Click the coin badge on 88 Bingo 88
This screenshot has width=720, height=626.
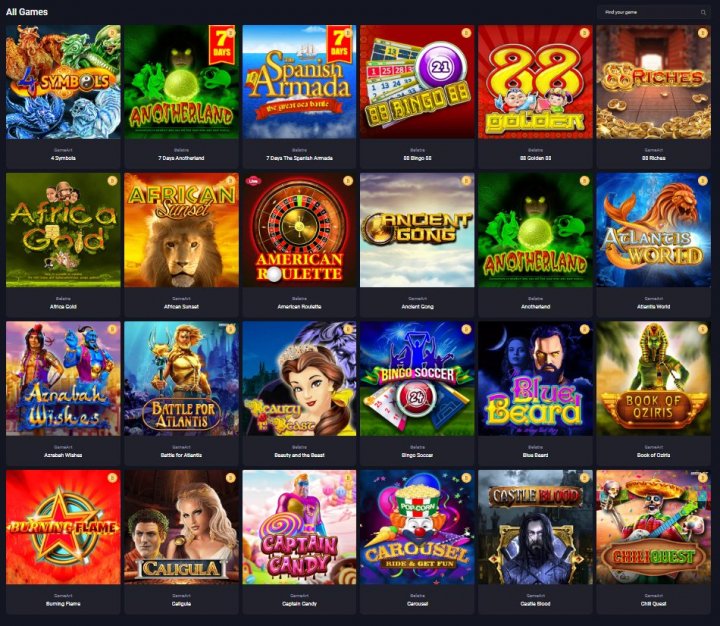(x=466, y=33)
